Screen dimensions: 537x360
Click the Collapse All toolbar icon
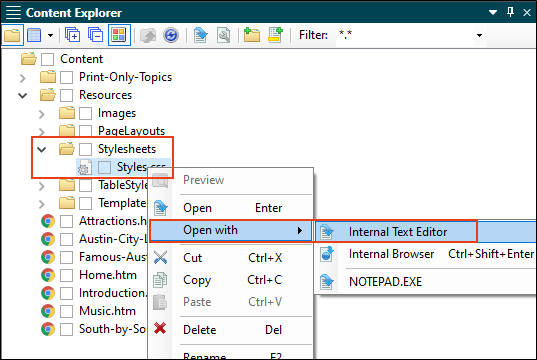tap(96, 35)
